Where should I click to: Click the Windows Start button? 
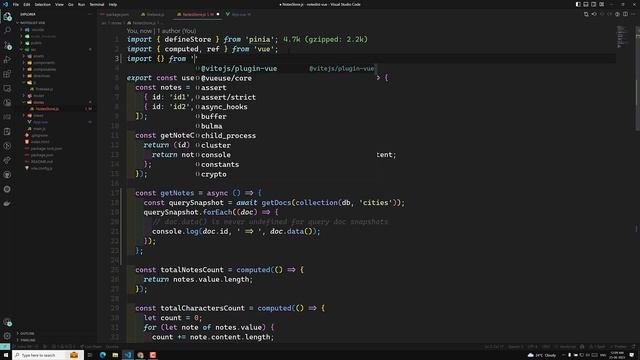(x=6, y=355)
